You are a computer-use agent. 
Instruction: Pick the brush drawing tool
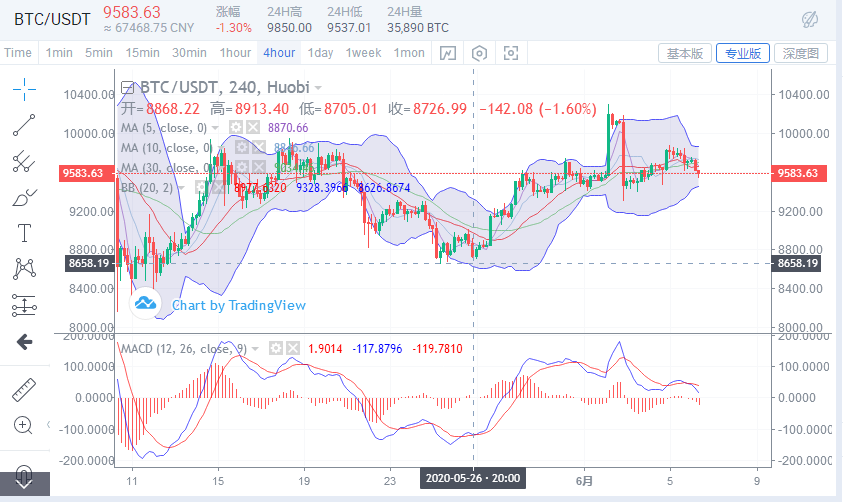tap(24, 197)
